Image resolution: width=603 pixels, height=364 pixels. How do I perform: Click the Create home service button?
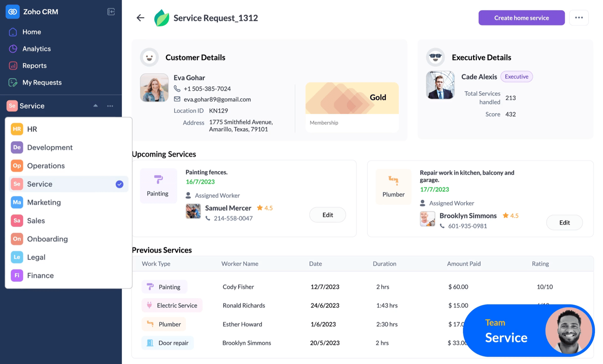[x=521, y=18]
